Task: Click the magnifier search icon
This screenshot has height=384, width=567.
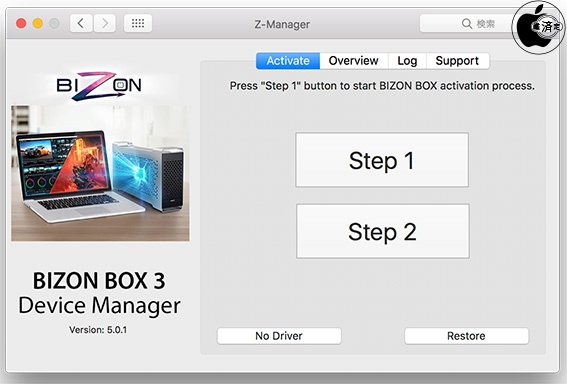Action: pyautogui.click(x=467, y=24)
